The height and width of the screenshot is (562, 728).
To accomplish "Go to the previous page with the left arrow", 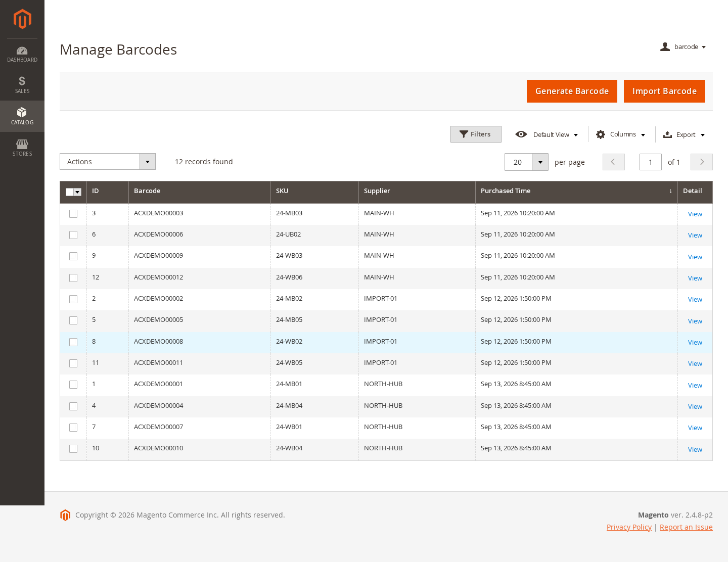I will (614, 162).
